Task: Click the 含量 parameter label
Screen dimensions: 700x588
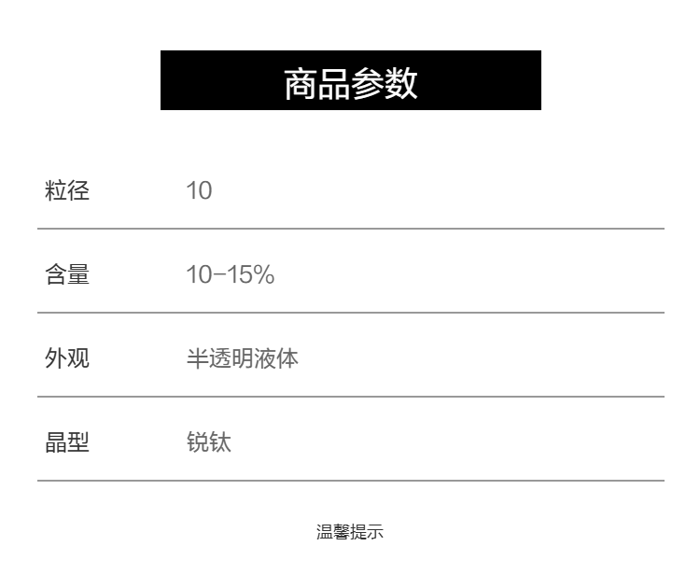Action: (67, 275)
